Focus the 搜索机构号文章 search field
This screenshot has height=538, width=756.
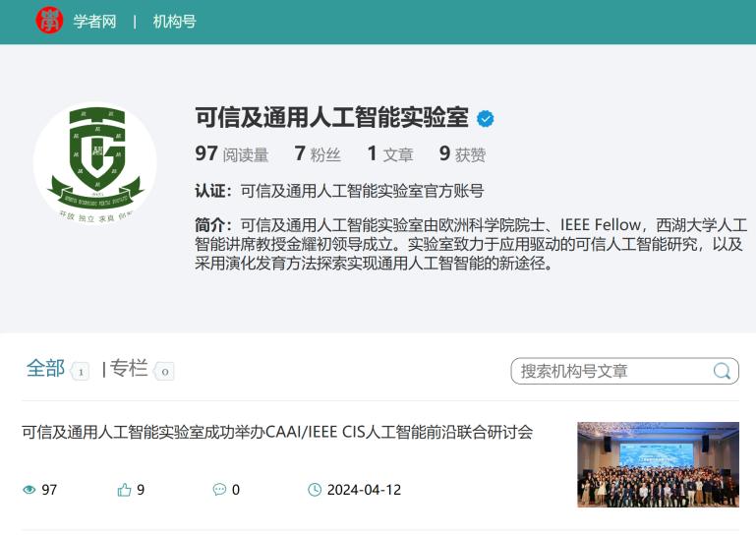pyautogui.click(x=624, y=371)
